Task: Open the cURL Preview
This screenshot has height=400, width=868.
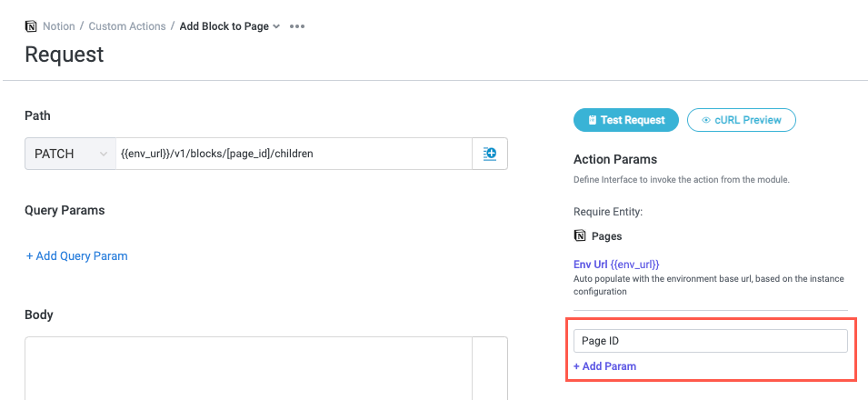Action: 742,120
